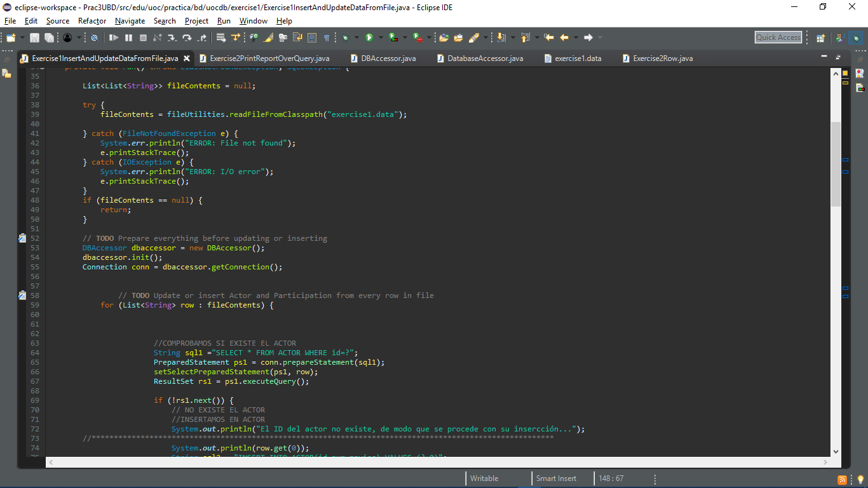The width and height of the screenshot is (868, 488).
Task: Switch to DatabaseAccessor.java tab
Action: coord(480,58)
